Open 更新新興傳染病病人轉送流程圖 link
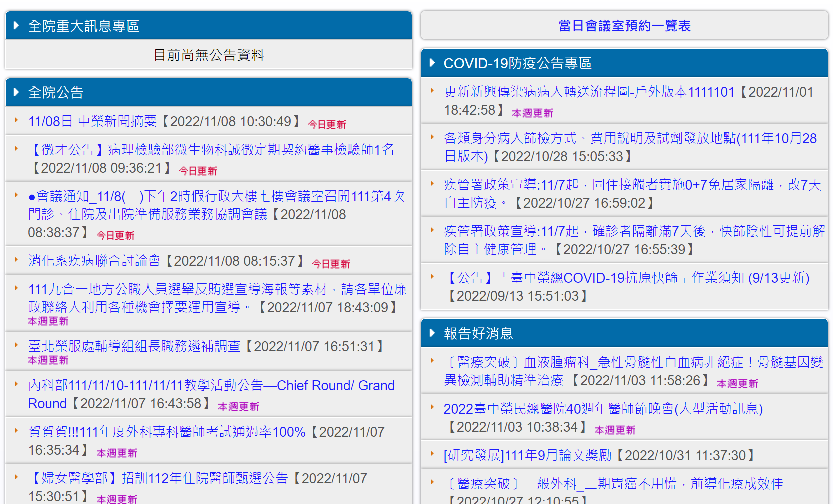The width and height of the screenshot is (833, 504). coord(589,92)
